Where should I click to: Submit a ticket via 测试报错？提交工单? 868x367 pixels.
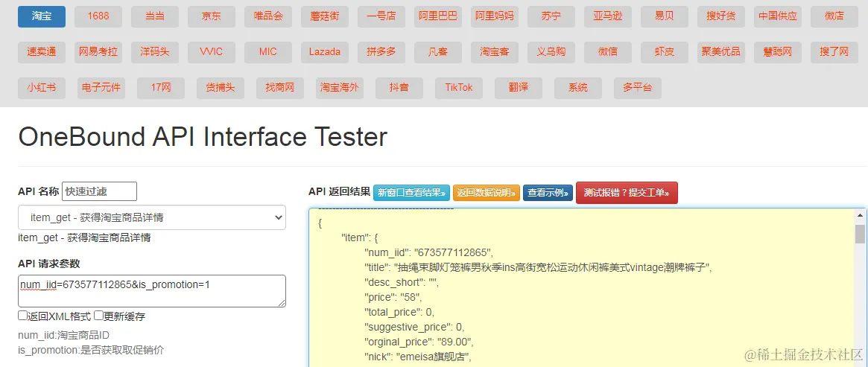point(627,193)
